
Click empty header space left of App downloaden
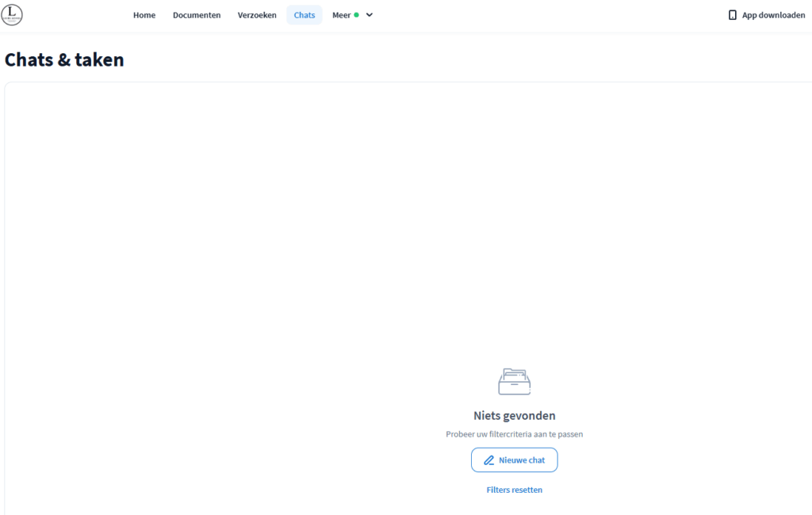point(555,15)
